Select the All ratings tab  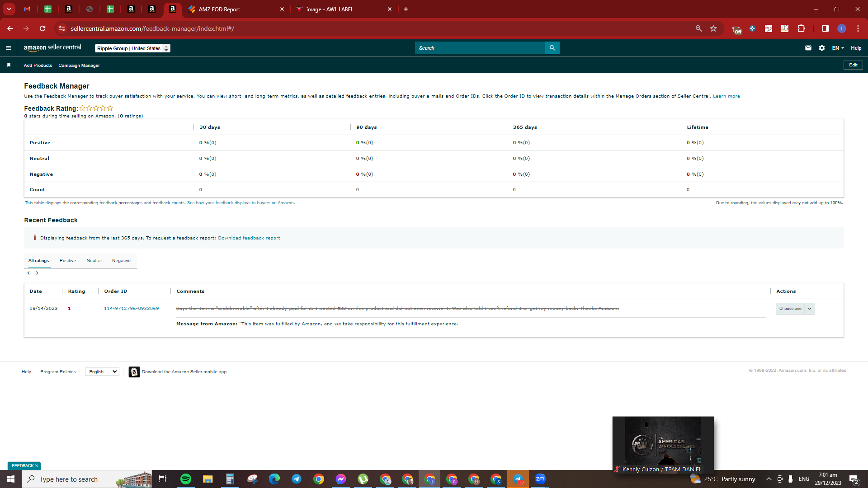point(39,261)
